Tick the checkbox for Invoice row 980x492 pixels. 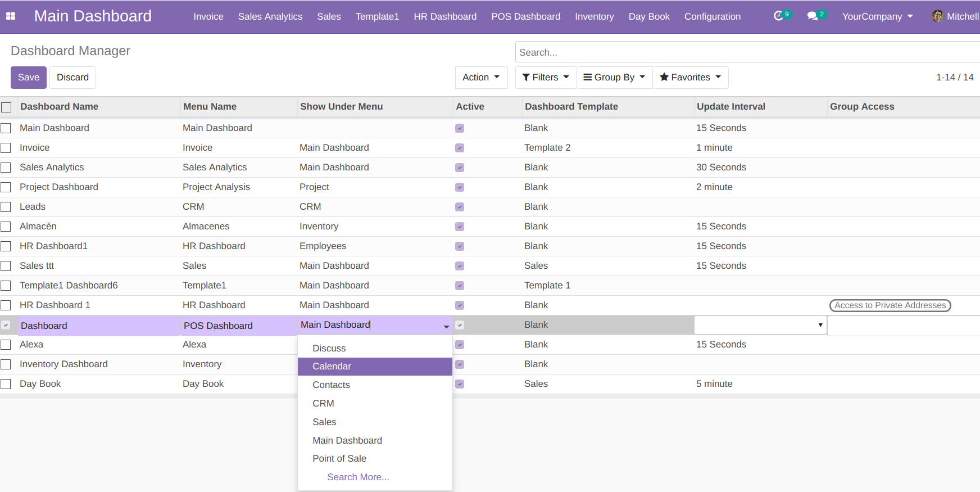[x=6, y=148]
